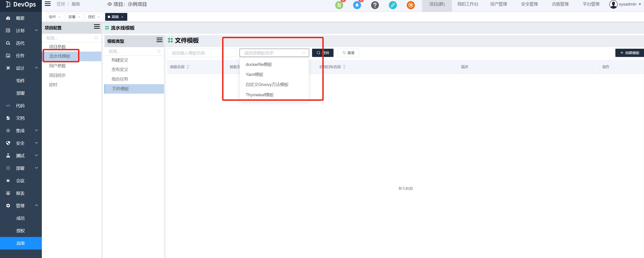Toggle the main sidebar hamburger icon

pos(47,4)
